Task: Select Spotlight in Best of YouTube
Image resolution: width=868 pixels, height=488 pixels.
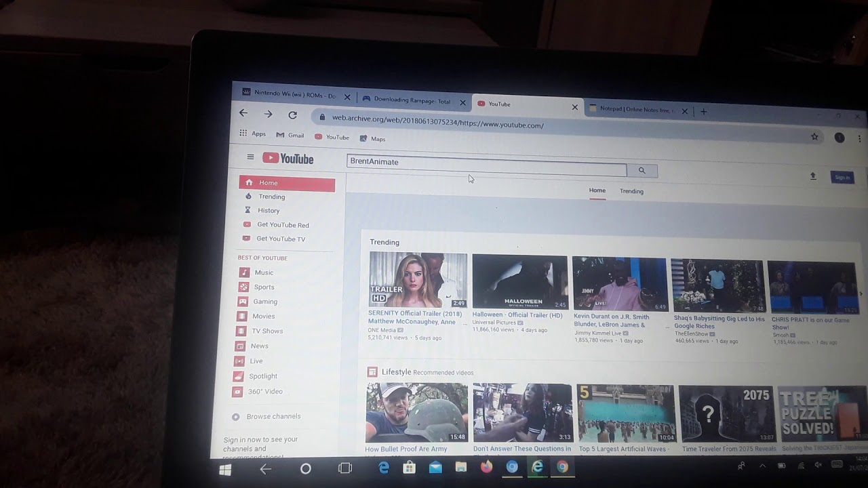Action: point(255,376)
